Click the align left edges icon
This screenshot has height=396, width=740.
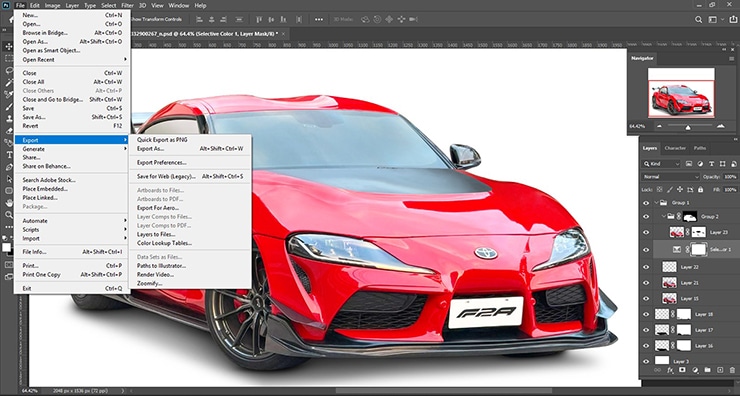coord(199,19)
